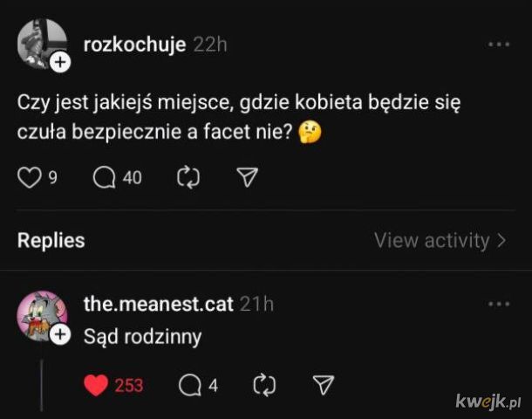Click the 22h post timestamp

coord(209,45)
